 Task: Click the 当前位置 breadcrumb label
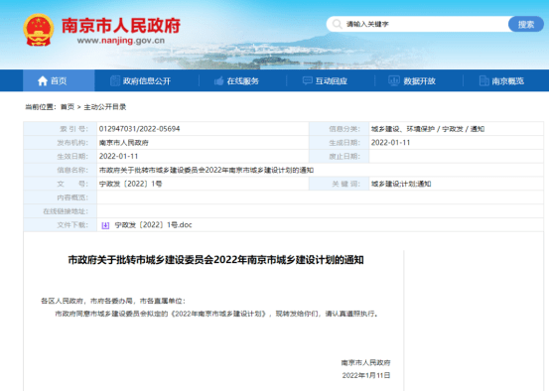(x=41, y=107)
